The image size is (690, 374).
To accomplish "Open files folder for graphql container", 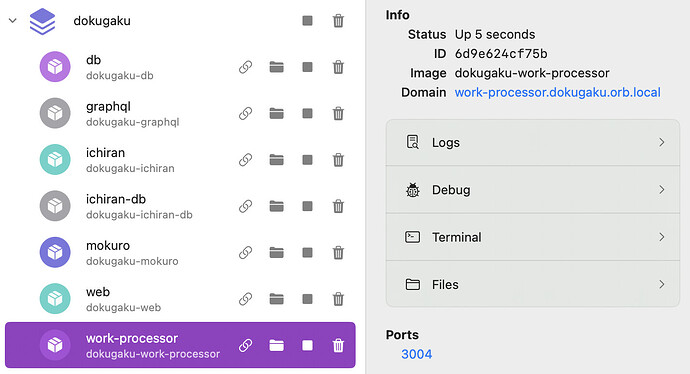I will [276, 114].
